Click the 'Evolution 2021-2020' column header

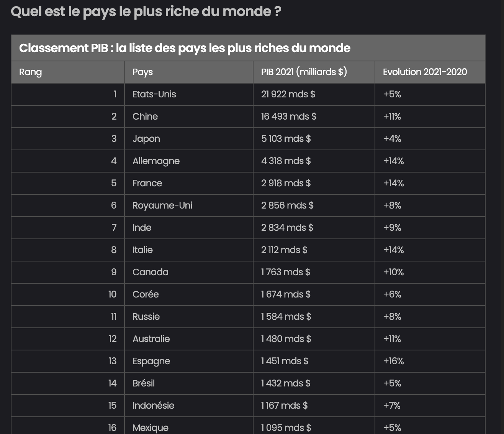coord(425,72)
